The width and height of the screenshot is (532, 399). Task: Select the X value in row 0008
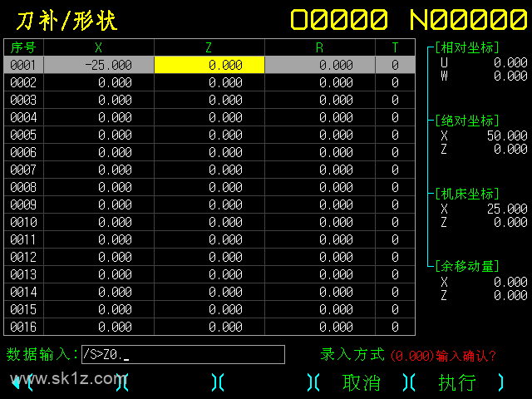(x=99, y=187)
